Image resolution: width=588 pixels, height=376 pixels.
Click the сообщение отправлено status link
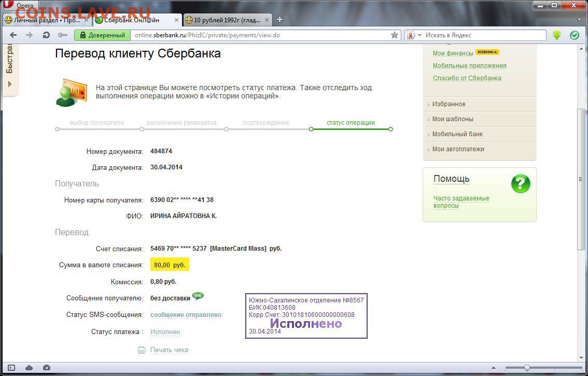pos(186,315)
